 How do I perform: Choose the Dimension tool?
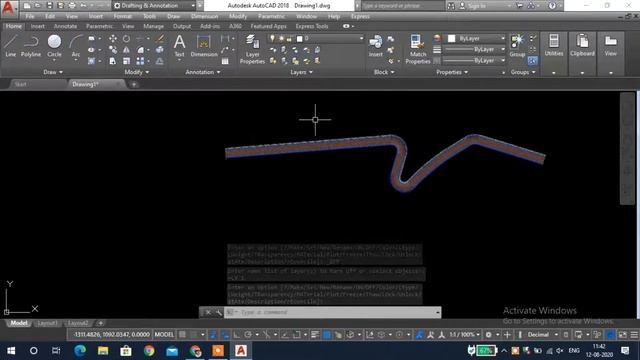204,46
